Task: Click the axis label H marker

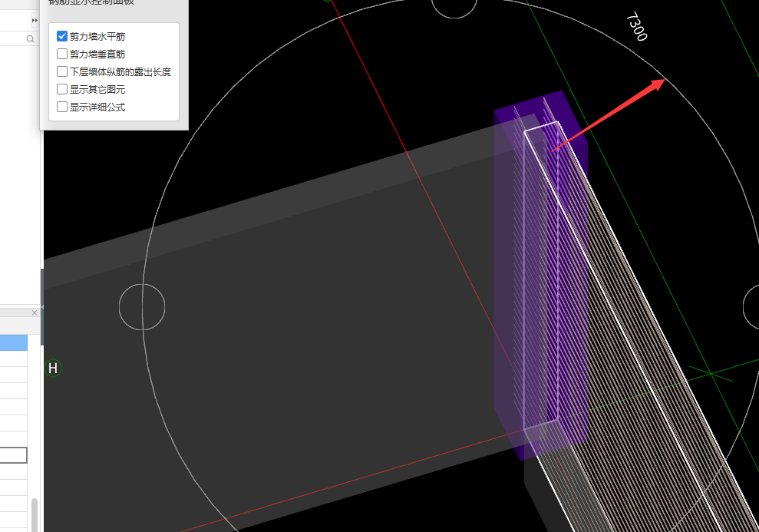Action: (x=53, y=368)
